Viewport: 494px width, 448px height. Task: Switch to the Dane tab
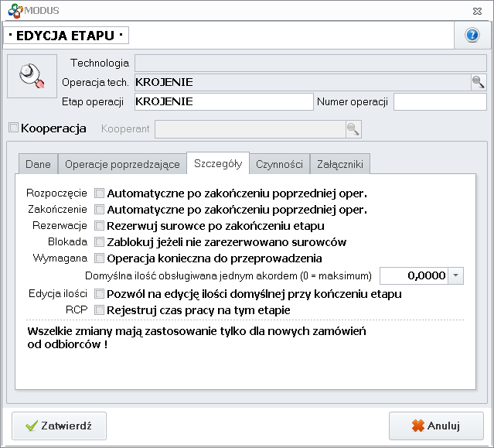[x=38, y=164]
